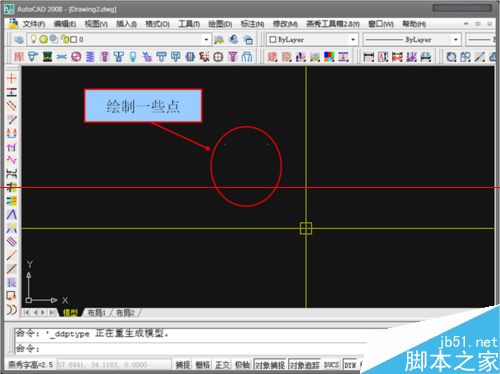Open the 绘图(D) menu
Viewport: 500px width, 374px height.
220,24
